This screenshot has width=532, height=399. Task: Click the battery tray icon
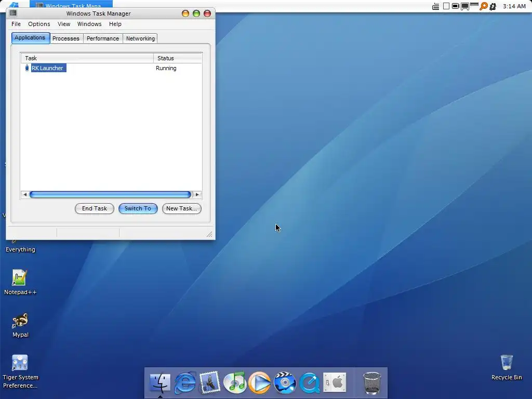(x=456, y=6)
